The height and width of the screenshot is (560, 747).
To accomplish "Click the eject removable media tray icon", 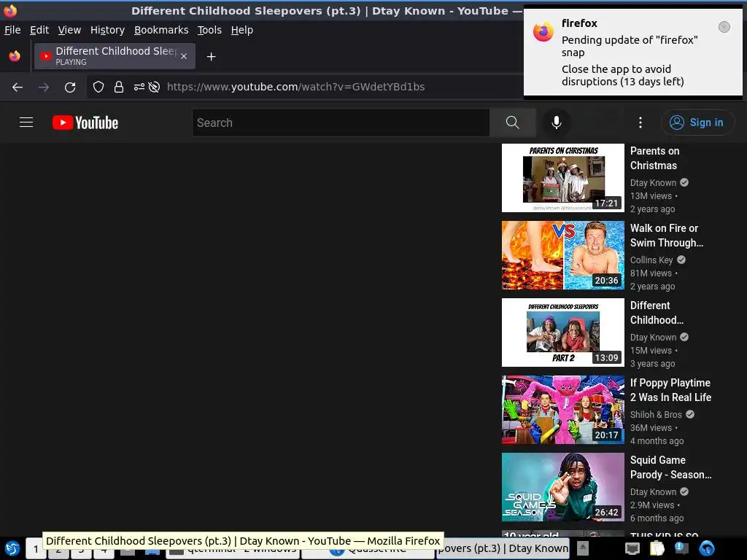I will coord(583,548).
